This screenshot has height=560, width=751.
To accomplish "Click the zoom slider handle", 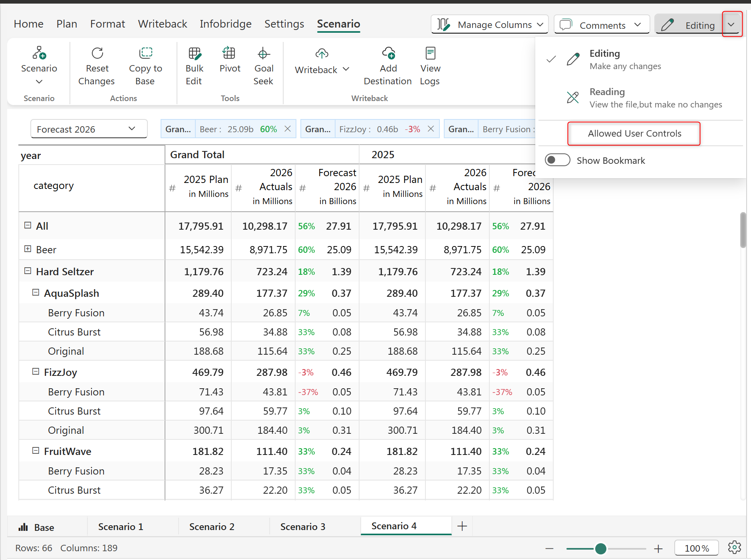I will (600, 548).
